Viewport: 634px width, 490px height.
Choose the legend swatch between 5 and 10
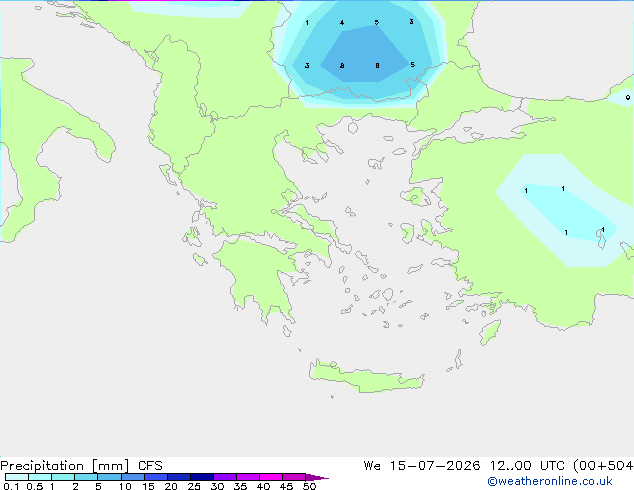point(109,477)
